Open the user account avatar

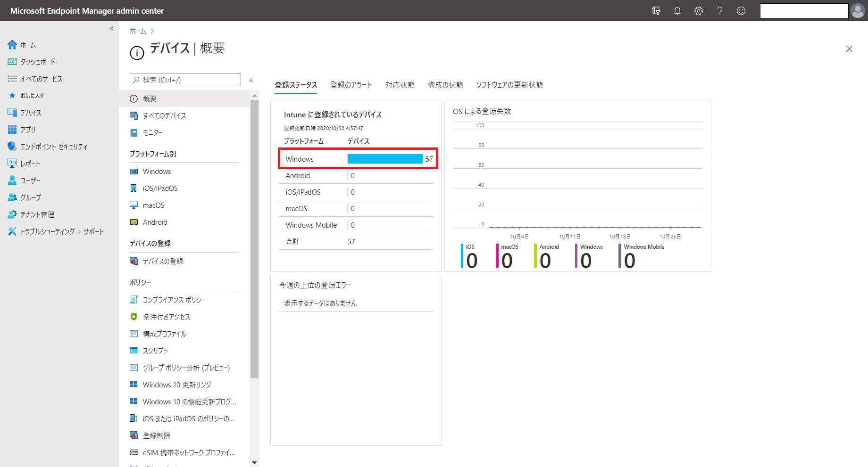coord(858,11)
